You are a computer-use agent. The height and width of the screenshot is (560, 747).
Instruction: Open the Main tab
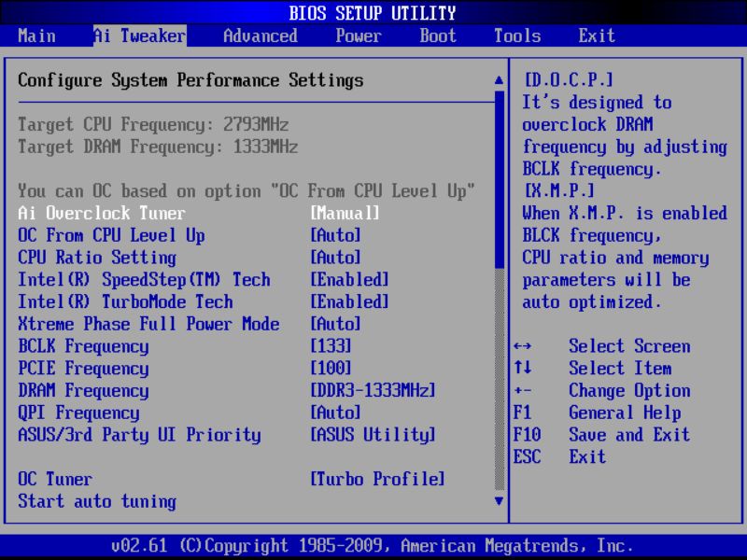tap(36, 35)
